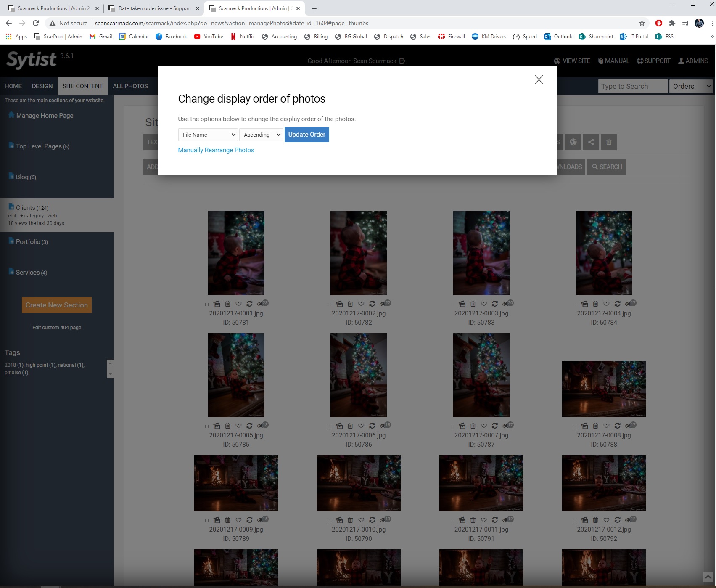Bookmark this page with the star icon

[642, 23]
